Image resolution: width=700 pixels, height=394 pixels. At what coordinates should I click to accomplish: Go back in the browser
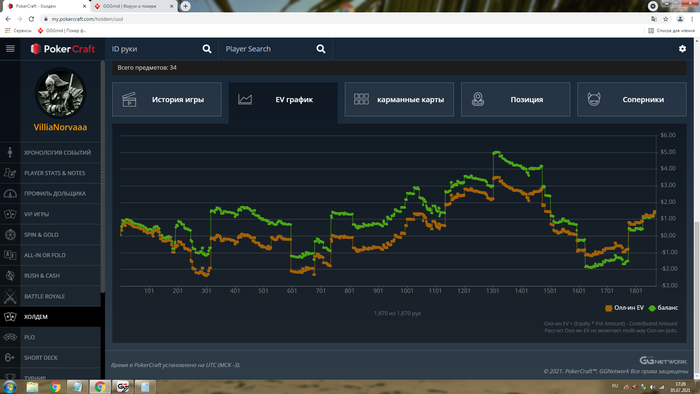point(8,19)
